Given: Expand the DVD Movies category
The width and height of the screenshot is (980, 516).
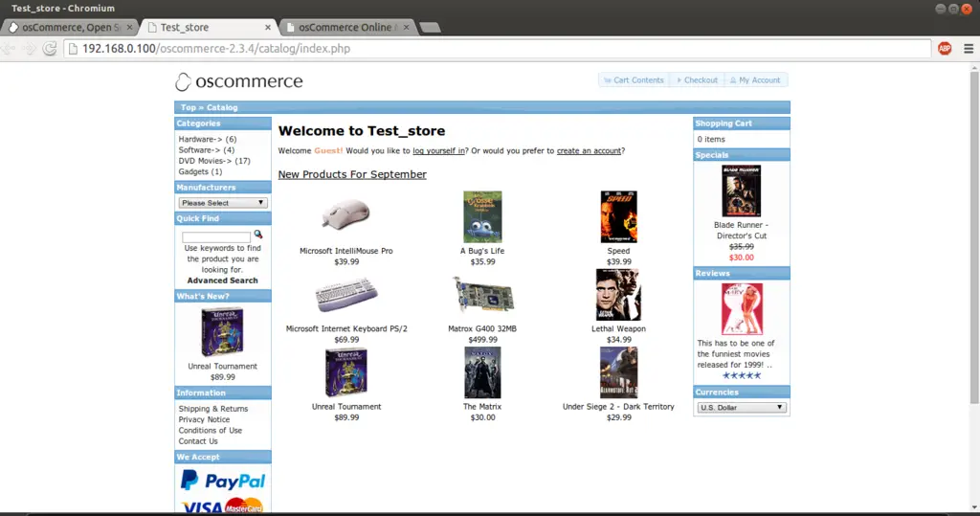Looking at the screenshot, I should click(x=205, y=161).
